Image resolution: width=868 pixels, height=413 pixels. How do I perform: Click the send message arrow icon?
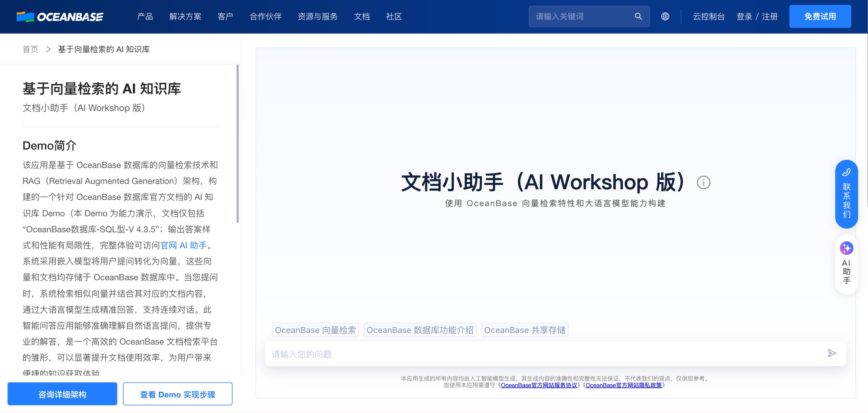tap(832, 353)
